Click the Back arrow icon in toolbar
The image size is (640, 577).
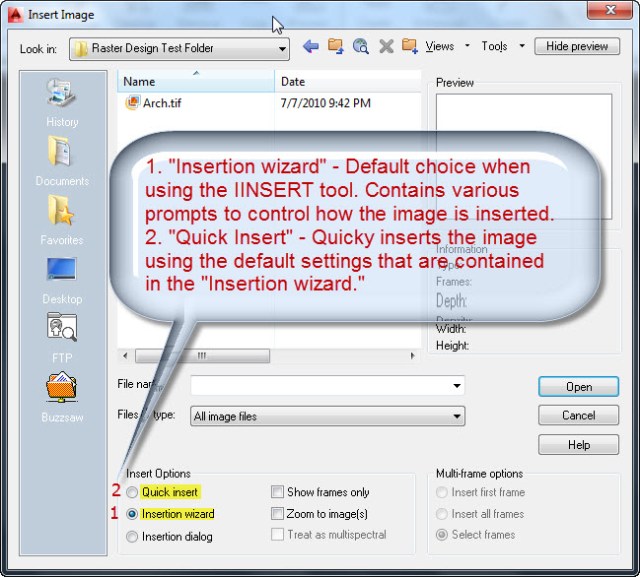[311, 47]
